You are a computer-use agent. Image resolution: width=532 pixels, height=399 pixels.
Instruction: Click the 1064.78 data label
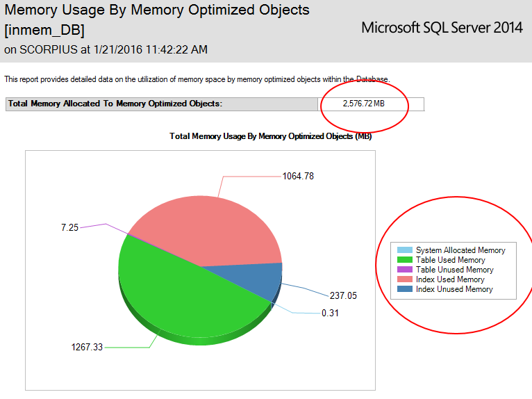tap(298, 177)
